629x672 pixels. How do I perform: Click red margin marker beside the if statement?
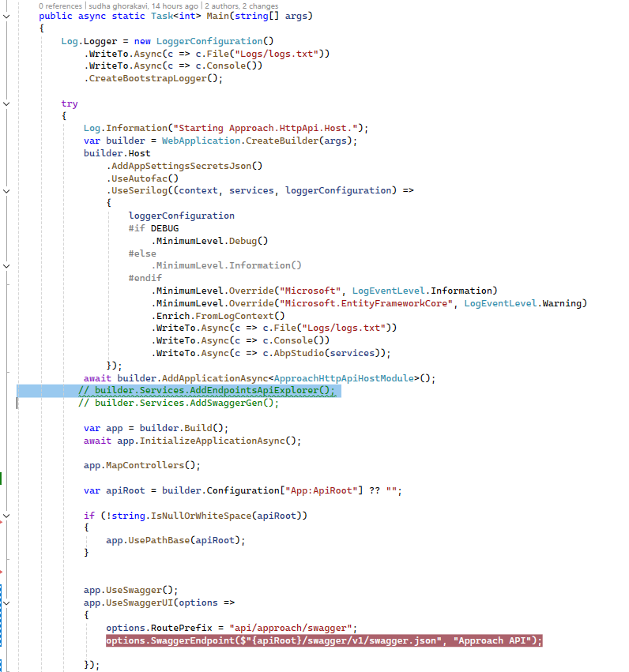[2, 521]
